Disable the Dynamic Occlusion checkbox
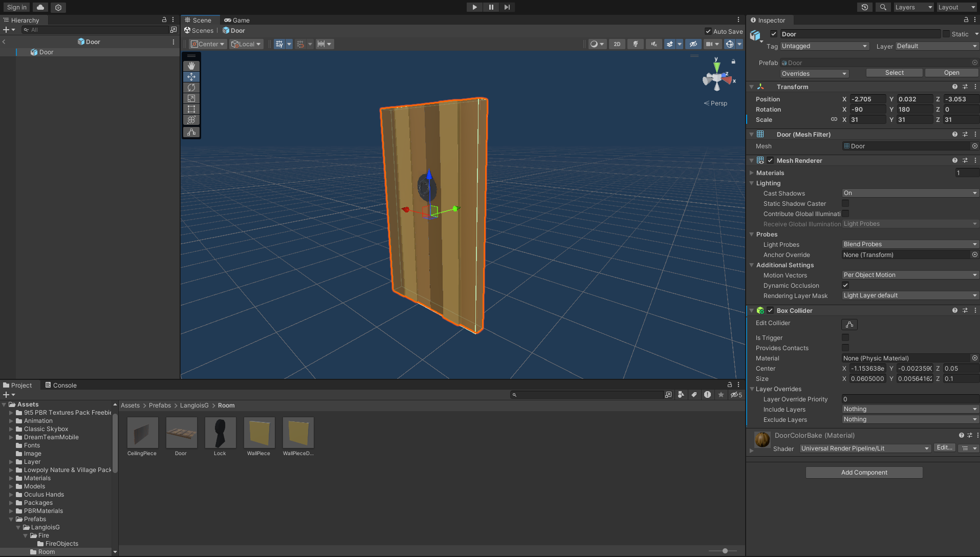980x557 pixels. coord(845,285)
